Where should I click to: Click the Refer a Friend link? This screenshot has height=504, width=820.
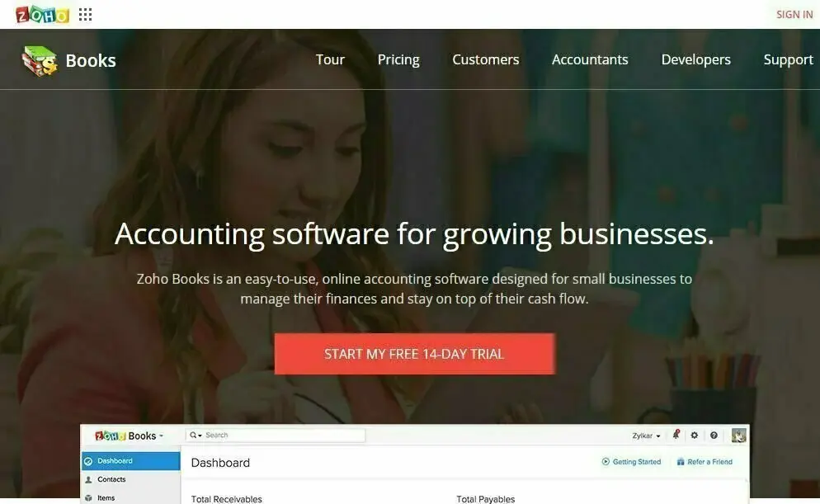tap(705, 462)
